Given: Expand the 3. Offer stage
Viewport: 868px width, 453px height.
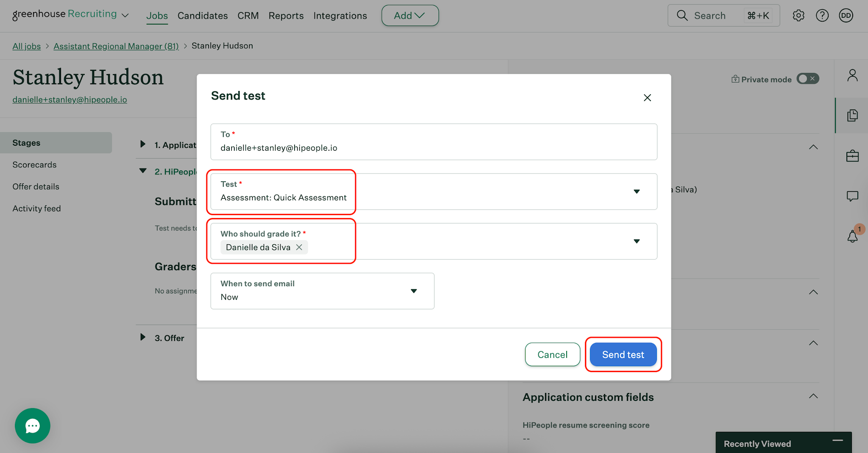Looking at the screenshot, I should coord(143,337).
